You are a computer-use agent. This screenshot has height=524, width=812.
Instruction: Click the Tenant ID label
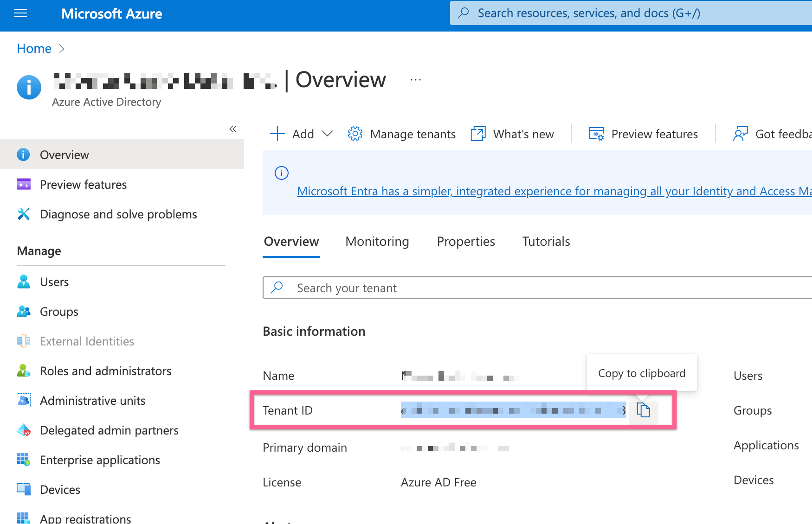point(288,410)
